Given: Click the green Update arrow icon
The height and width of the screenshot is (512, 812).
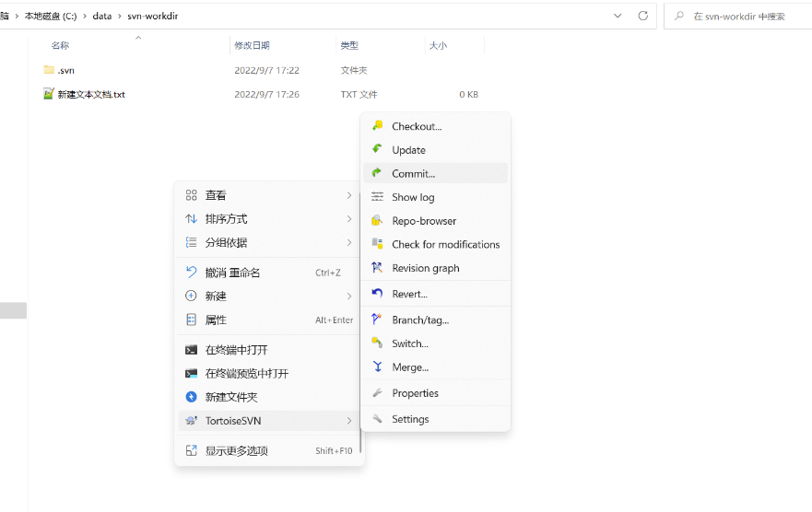Looking at the screenshot, I should pos(377,149).
